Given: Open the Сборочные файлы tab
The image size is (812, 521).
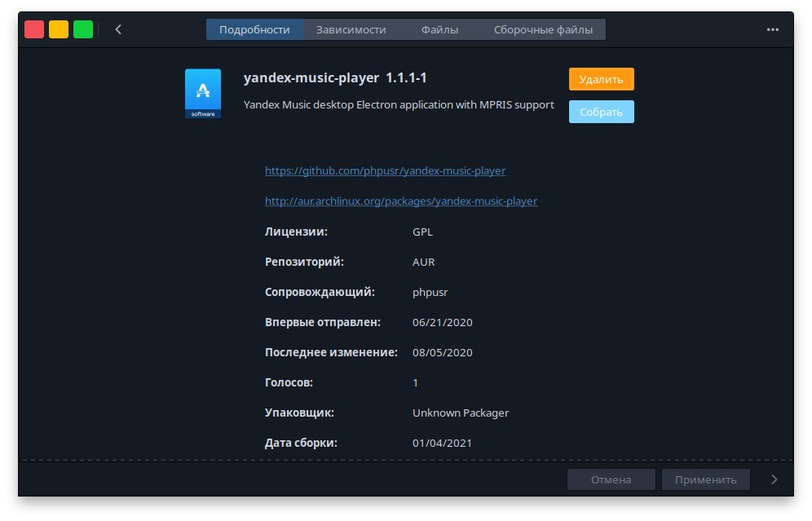Looking at the screenshot, I should pyautogui.click(x=543, y=29).
